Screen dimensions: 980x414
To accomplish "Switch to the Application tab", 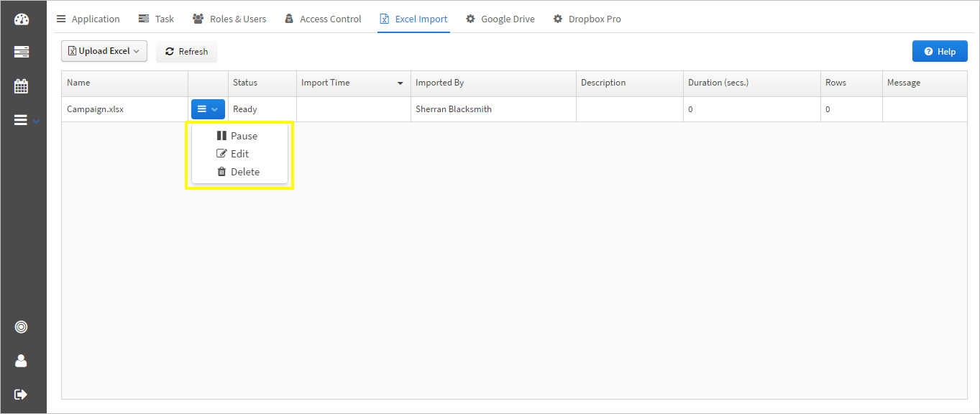I will coord(88,19).
